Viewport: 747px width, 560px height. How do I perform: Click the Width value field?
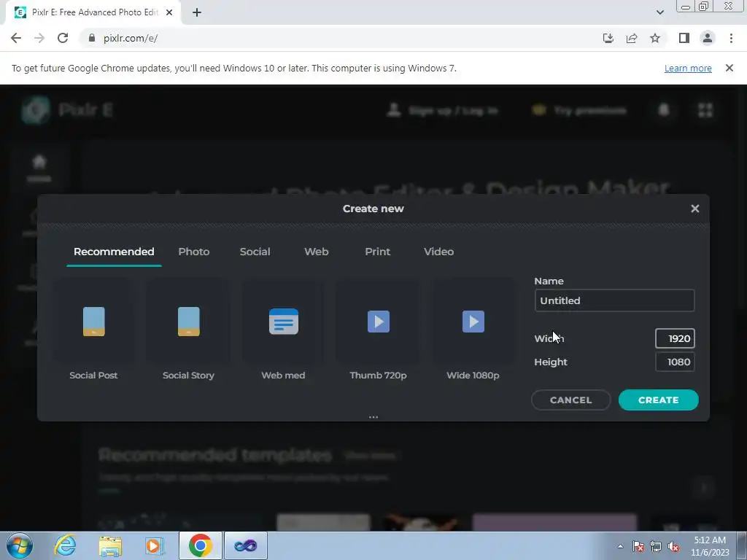coord(675,338)
